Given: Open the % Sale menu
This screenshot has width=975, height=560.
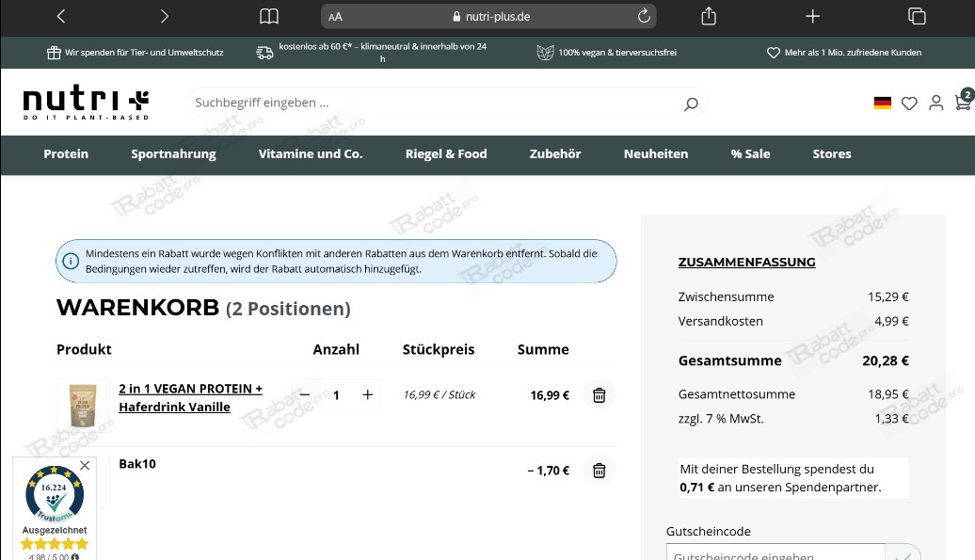Looking at the screenshot, I should 750,154.
